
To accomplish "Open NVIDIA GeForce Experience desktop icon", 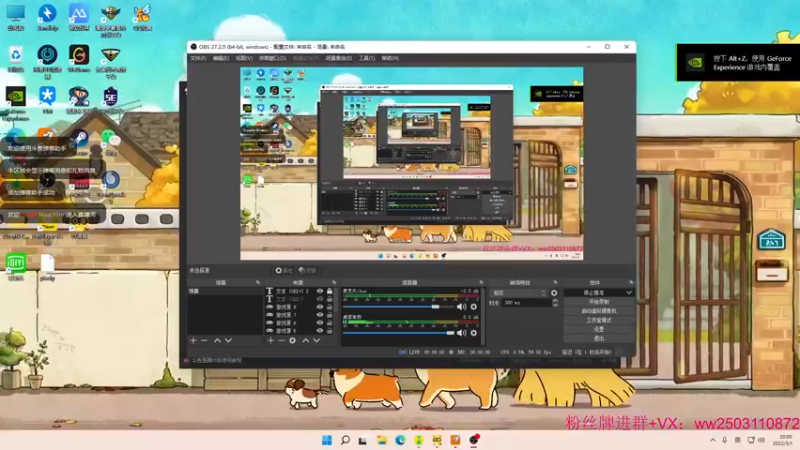I will 16,101.
